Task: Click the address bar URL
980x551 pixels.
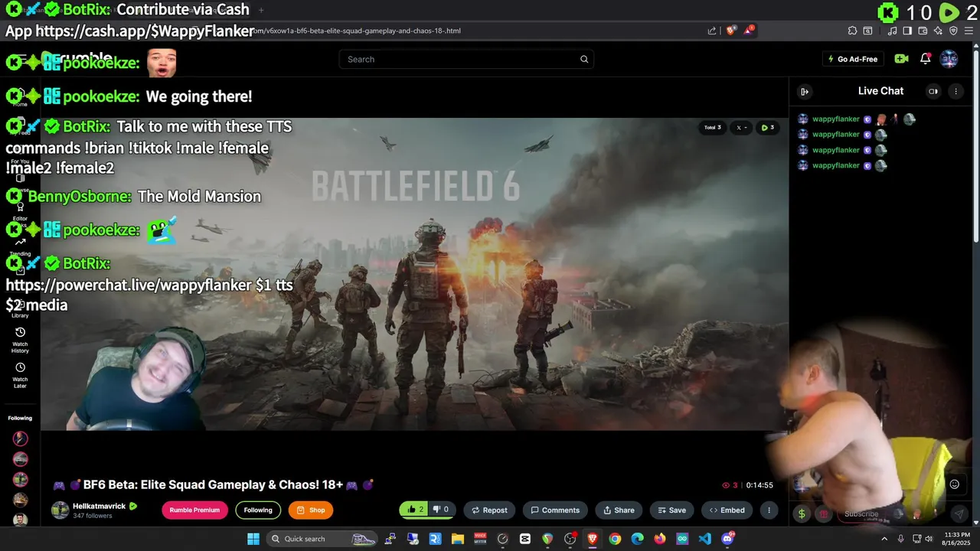Action: (356, 31)
